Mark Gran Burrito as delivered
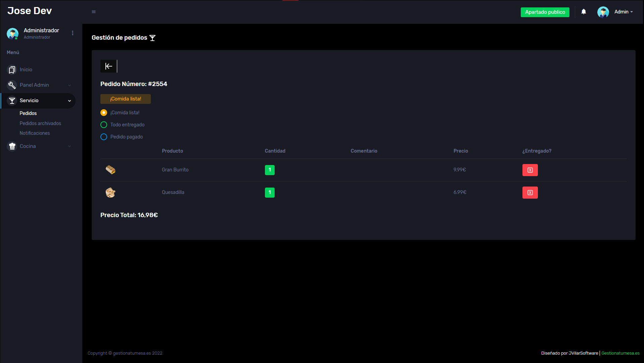 530,170
